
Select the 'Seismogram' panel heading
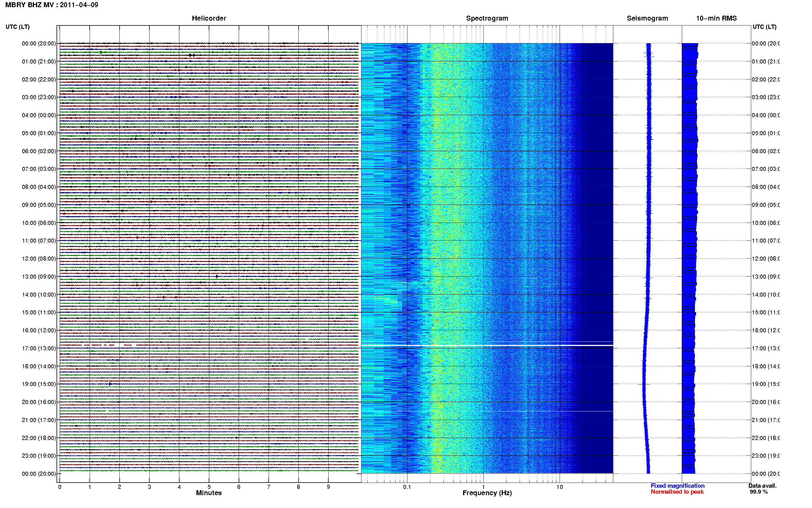(647, 19)
